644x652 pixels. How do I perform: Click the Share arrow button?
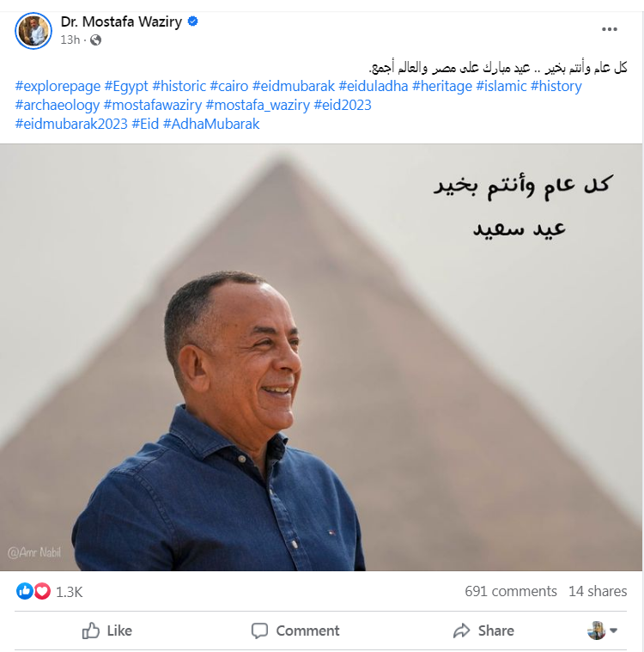tap(483, 631)
